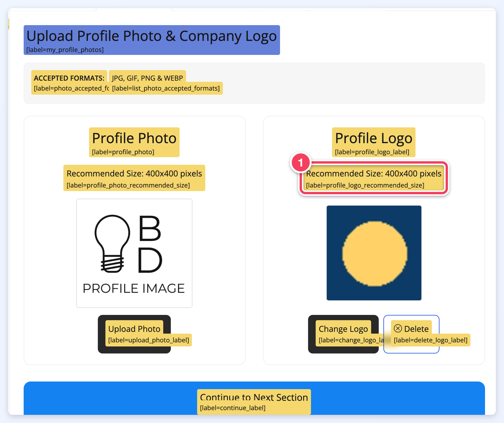Click the 'Profile Logo' card title
This screenshot has width=504, height=423.
[373, 138]
